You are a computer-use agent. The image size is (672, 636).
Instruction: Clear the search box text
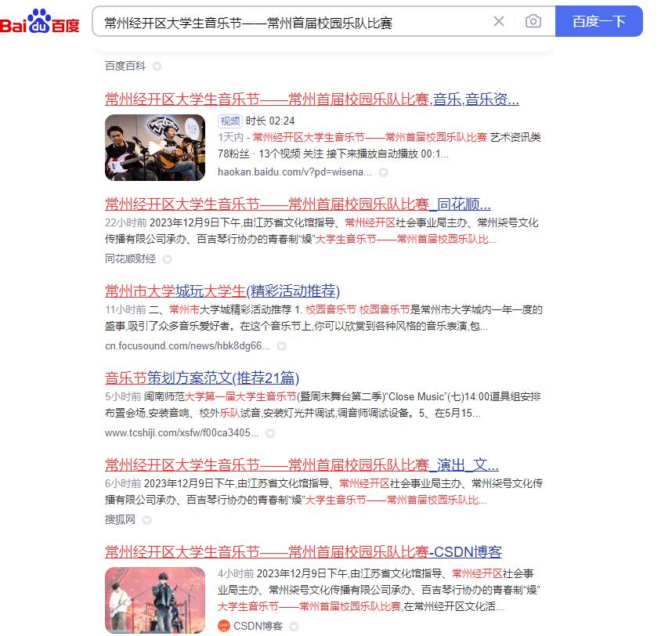[x=498, y=21]
